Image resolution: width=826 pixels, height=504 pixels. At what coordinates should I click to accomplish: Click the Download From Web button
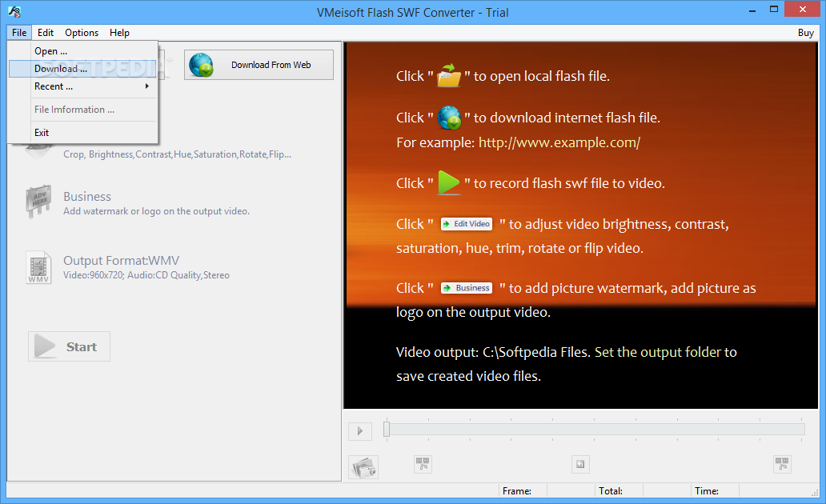(x=259, y=65)
